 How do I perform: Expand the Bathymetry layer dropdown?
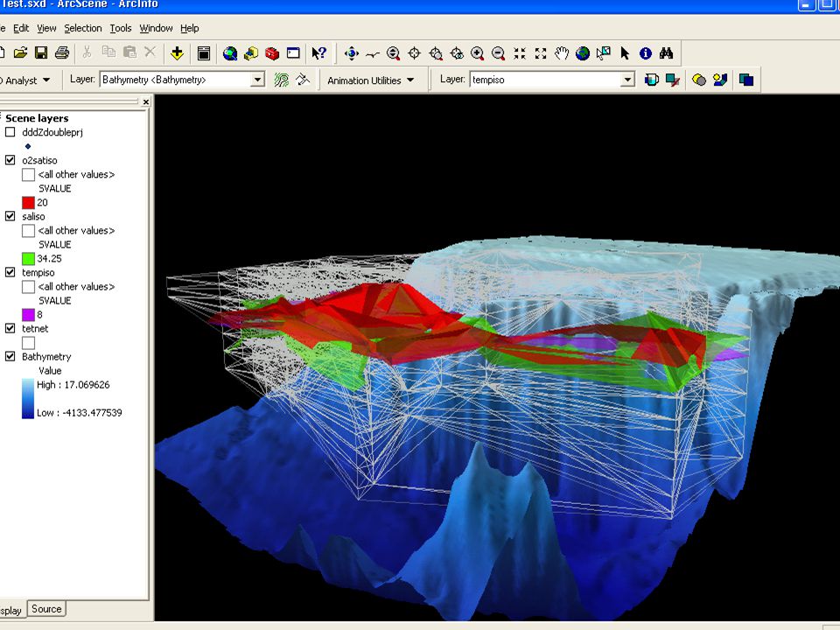(x=257, y=80)
